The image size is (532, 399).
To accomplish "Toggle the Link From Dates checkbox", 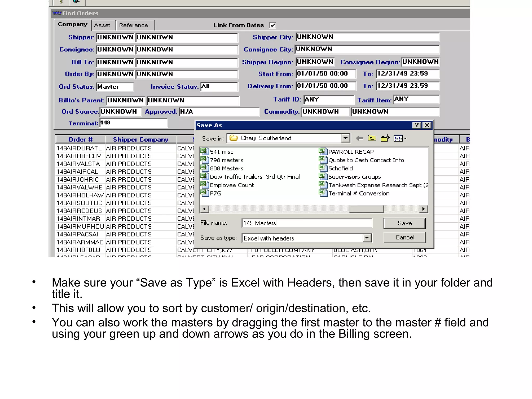I will coord(272,25).
